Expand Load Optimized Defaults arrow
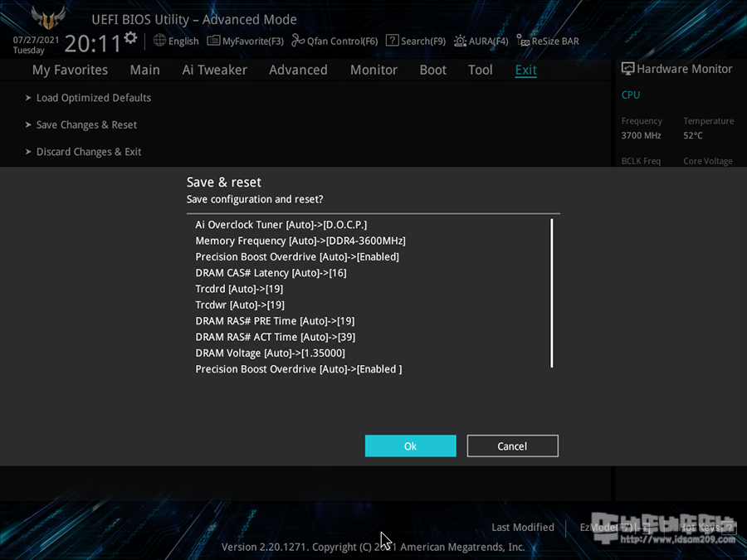 tap(28, 98)
